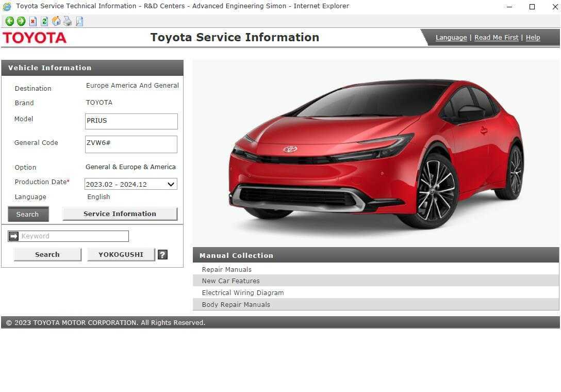Click the Model input field with PRIUS

pos(131,121)
